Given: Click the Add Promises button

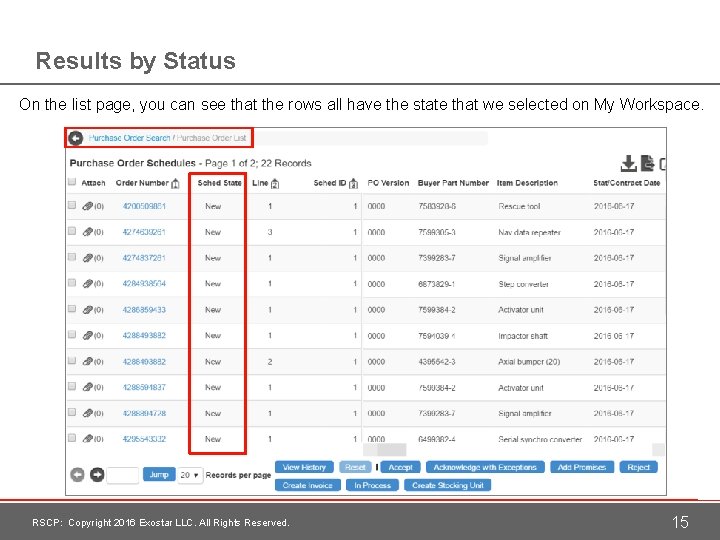Looking at the screenshot, I should pyautogui.click(x=582, y=467).
